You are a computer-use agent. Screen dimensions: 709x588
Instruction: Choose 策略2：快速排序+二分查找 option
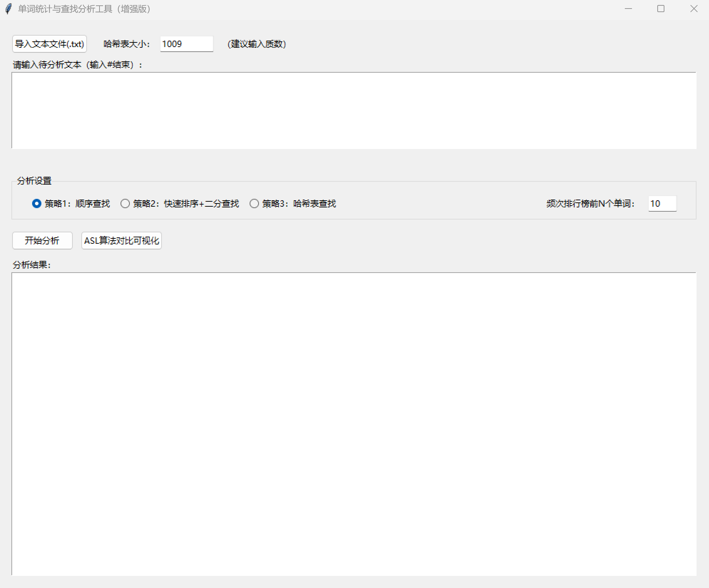(125, 203)
